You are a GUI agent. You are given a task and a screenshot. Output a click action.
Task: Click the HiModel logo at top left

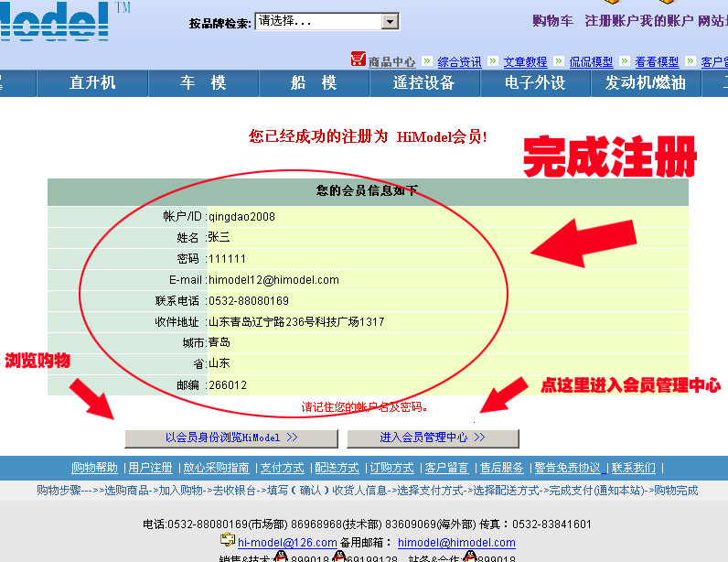(x=55, y=21)
